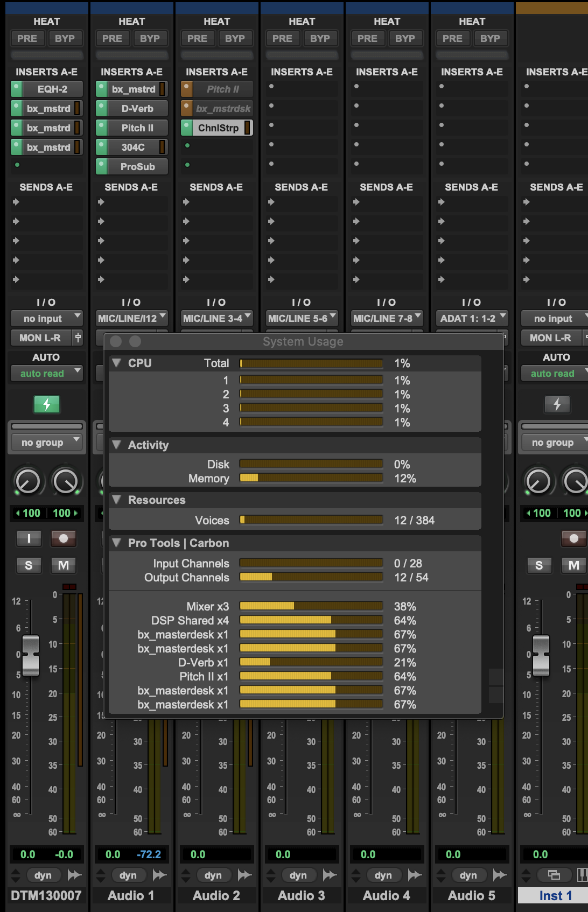Toggle HEAT bypass on Audio 5 track
The width and height of the screenshot is (588, 912).
tap(489, 39)
